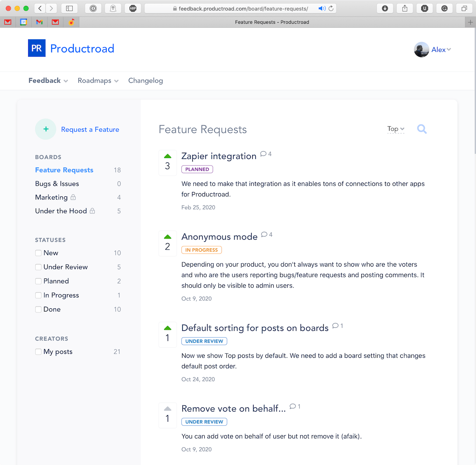The height and width of the screenshot is (465, 476).
Task: Click the green plus Request a Feature icon
Action: tap(46, 129)
